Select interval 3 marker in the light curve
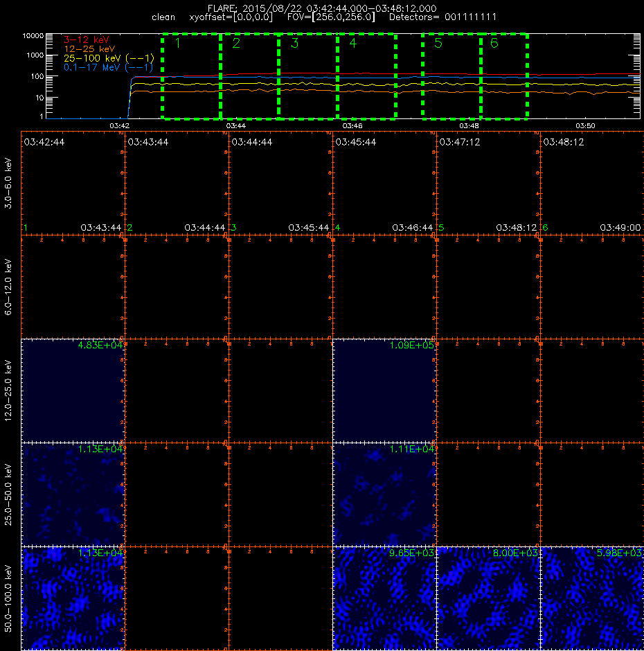Screen dimensions: 644x651 click(x=295, y=43)
